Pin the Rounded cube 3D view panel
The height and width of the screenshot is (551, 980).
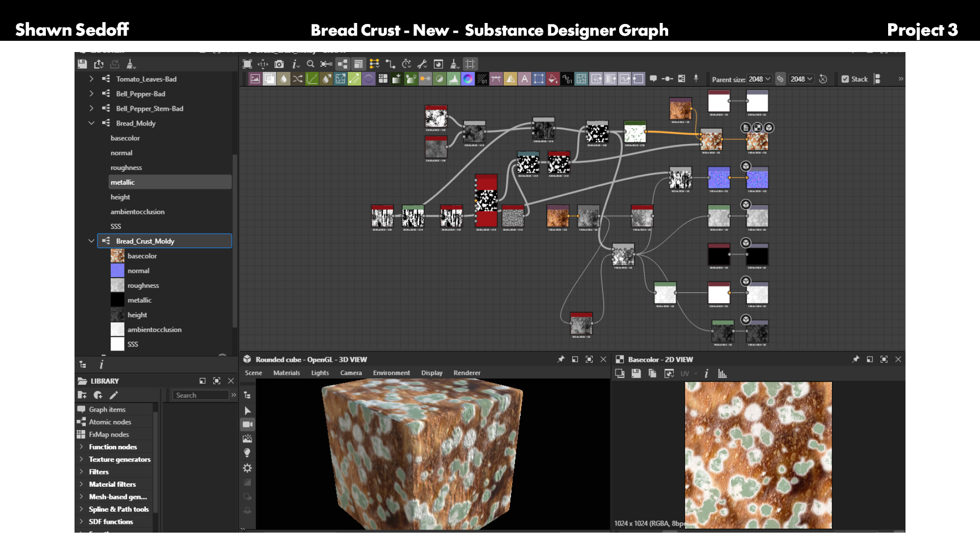pyautogui.click(x=561, y=359)
